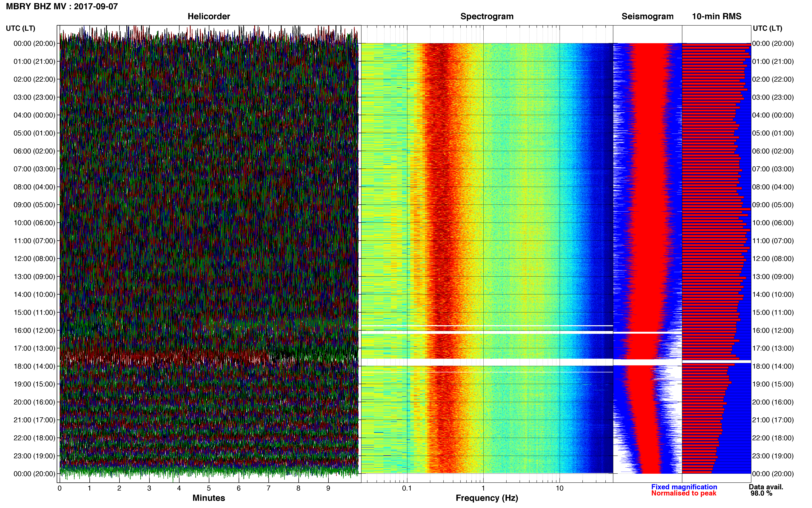812x508 pixels.
Task: Click the left '01:00 (21:00)' time label
Action: pyautogui.click(x=34, y=62)
